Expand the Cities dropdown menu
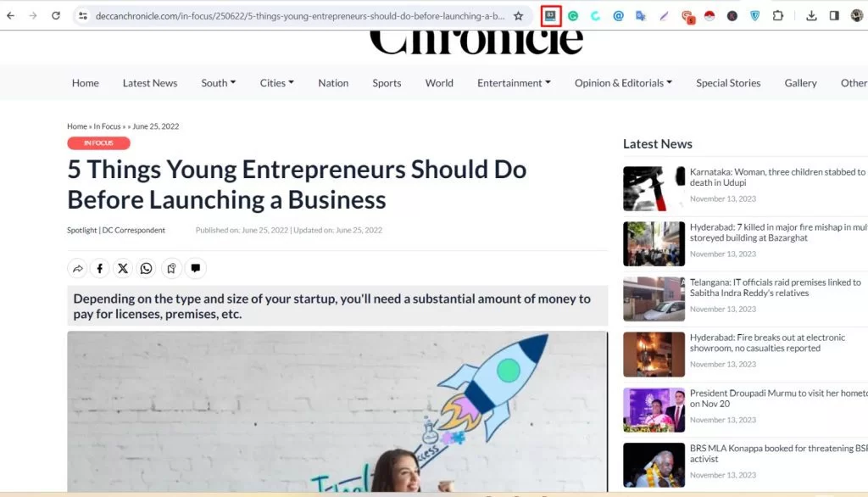868x497 pixels. [277, 83]
